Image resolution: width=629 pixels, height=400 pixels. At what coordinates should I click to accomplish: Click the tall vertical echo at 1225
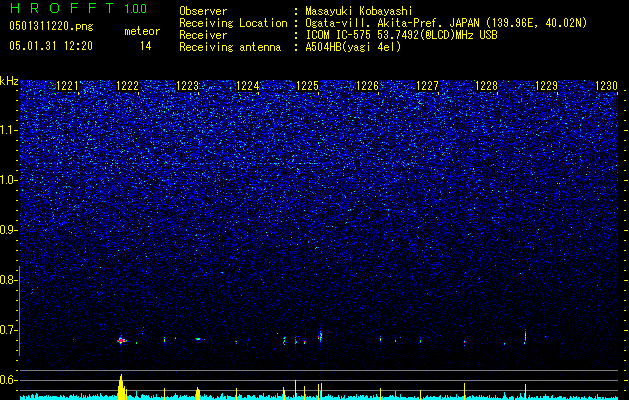coord(320,336)
